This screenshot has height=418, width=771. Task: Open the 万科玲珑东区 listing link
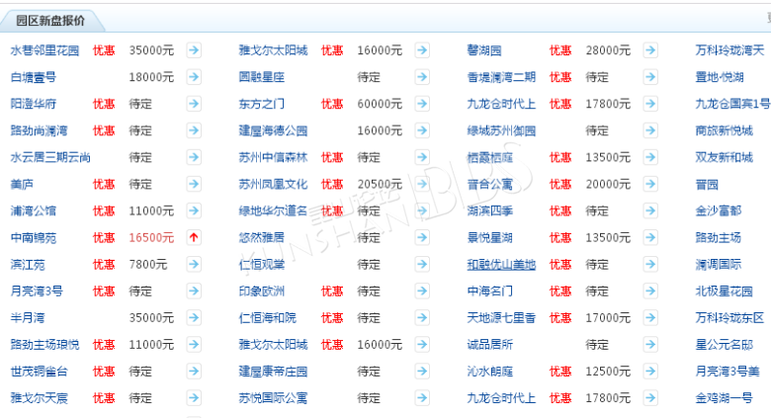pos(730,318)
